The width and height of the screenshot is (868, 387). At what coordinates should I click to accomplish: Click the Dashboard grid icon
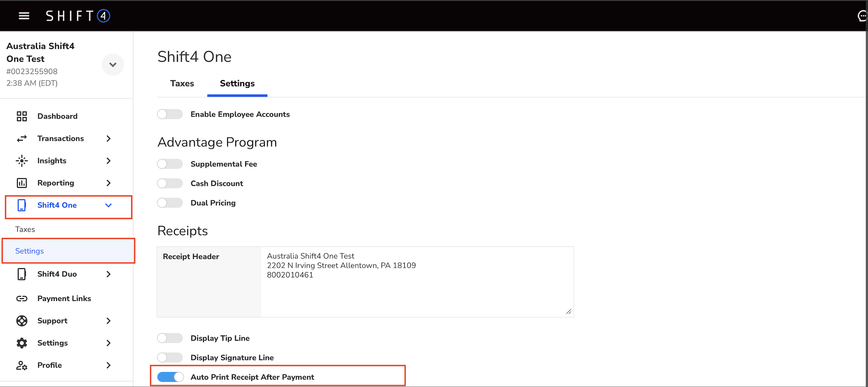(22, 116)
